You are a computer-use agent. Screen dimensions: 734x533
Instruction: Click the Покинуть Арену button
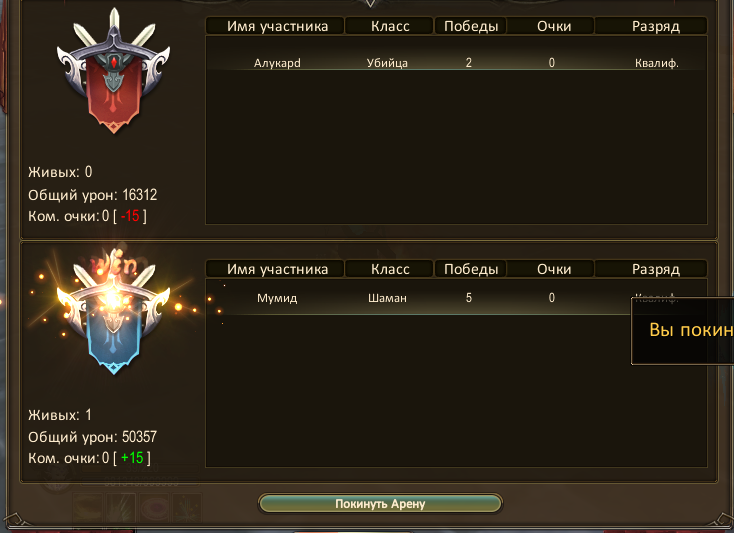(x=380, y=504)
